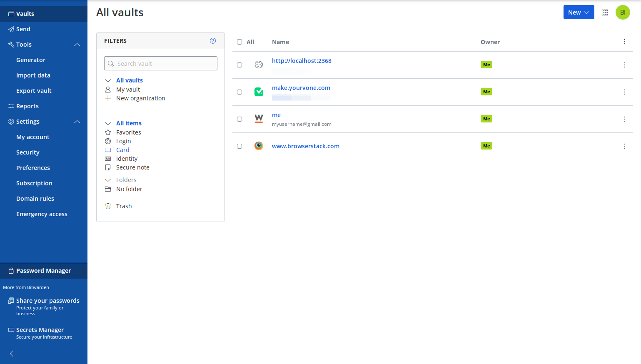The width and height of the screenshot is (641, 364).
Task: Collapse the Folders filter chevron
Action: 108,180
